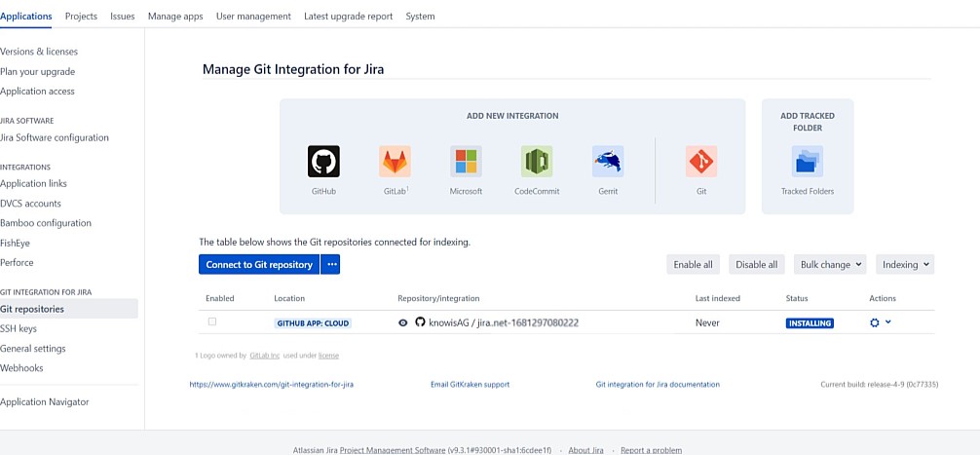Open the Tracked Folders icon
This screenshot has height=455, width=980.
[808, 162]
